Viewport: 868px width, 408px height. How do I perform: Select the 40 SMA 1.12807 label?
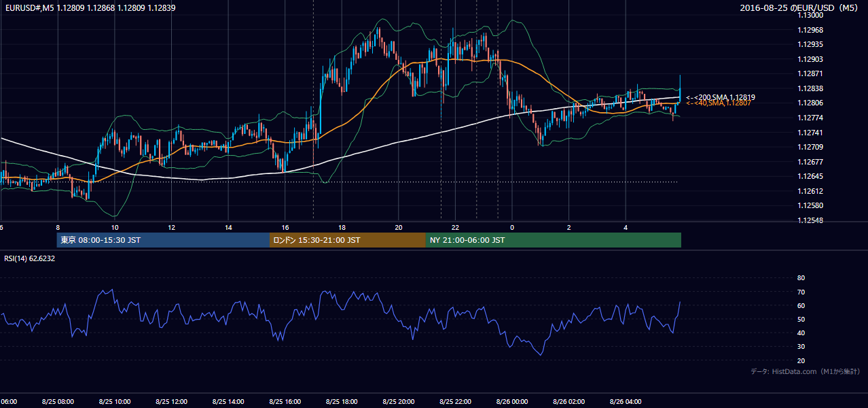click(719, 103)
